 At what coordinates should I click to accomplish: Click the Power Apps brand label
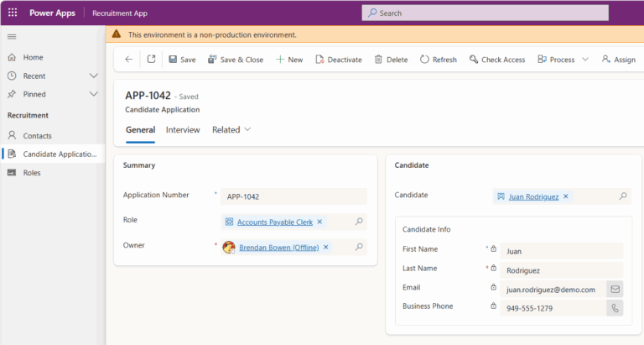[x=52, y=13]
